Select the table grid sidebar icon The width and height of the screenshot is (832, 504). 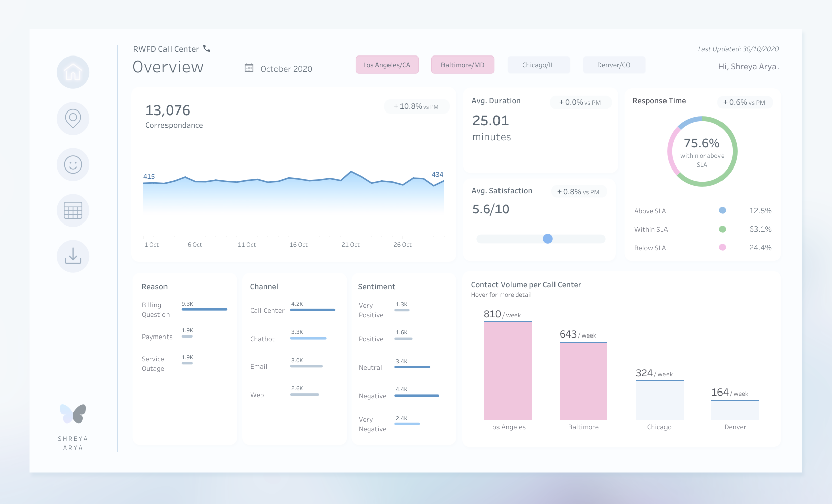[73, 210]
